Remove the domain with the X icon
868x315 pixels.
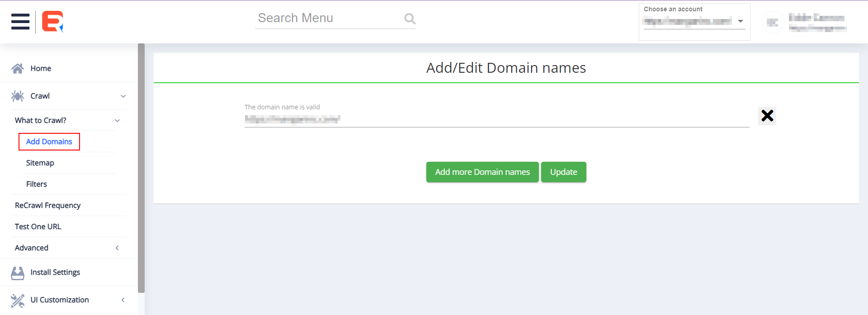[767, 116]
